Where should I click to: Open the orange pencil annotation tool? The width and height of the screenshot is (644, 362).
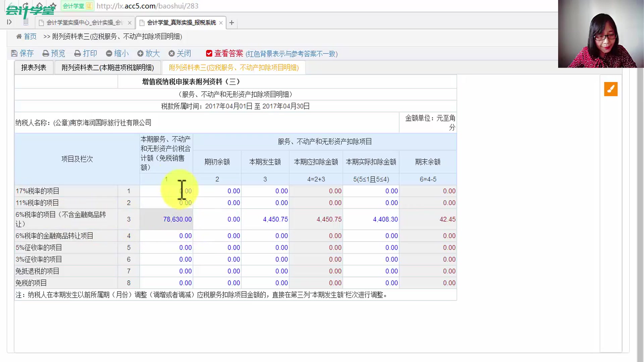[610, 89]
